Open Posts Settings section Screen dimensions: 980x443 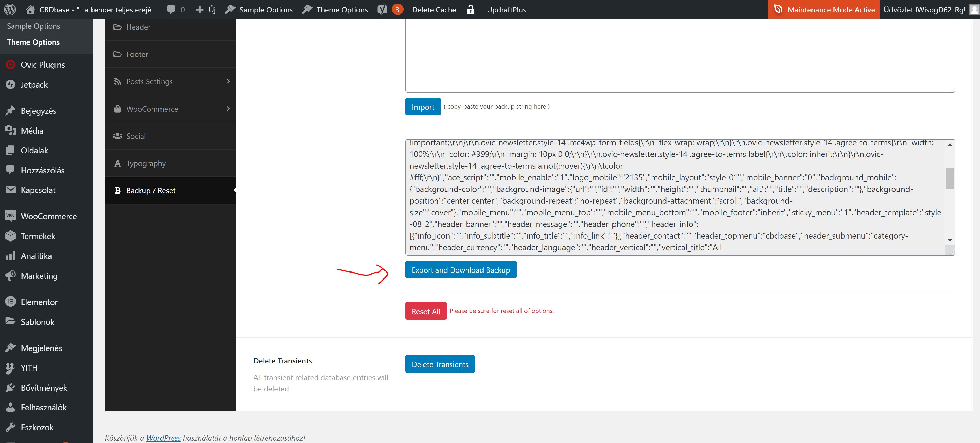(170, 82)
